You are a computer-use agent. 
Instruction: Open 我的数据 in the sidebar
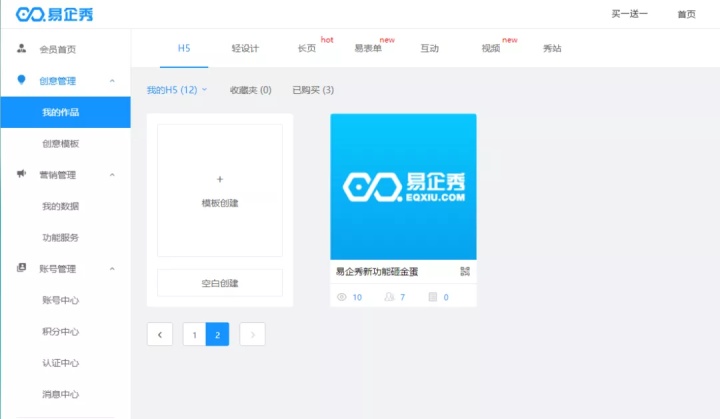[x=61, y=206]
